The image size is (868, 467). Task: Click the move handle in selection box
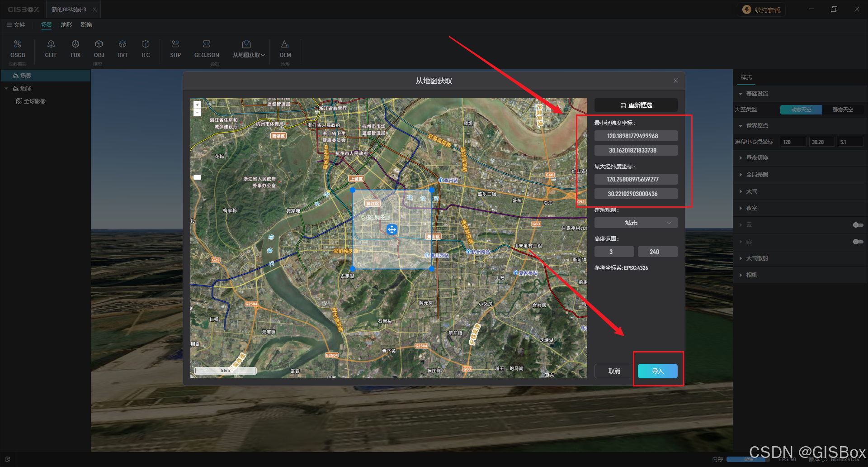click(x=392, y=229)
